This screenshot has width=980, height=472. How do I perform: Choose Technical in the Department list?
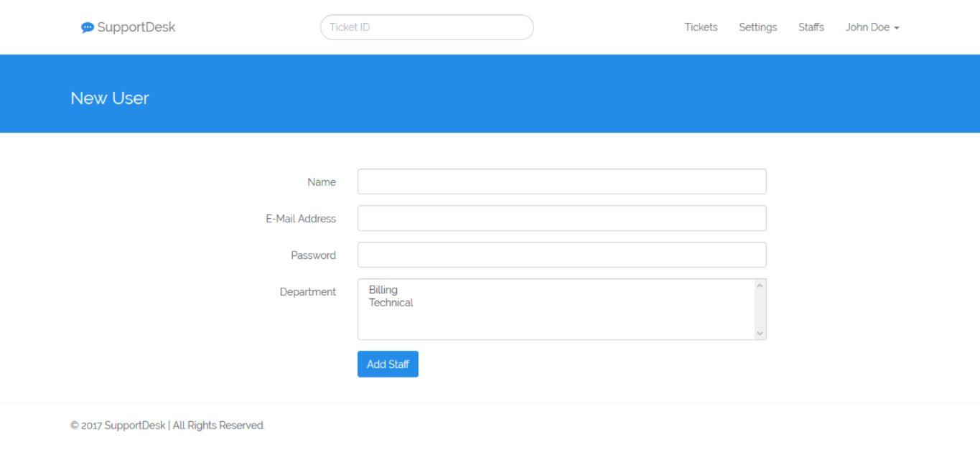(391, 303)
